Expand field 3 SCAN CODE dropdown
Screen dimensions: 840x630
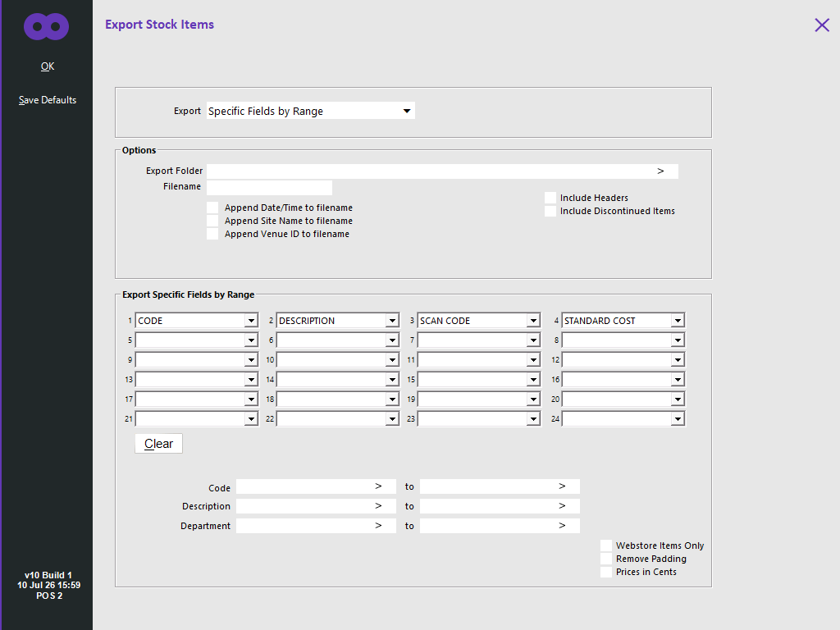(533, 321)
